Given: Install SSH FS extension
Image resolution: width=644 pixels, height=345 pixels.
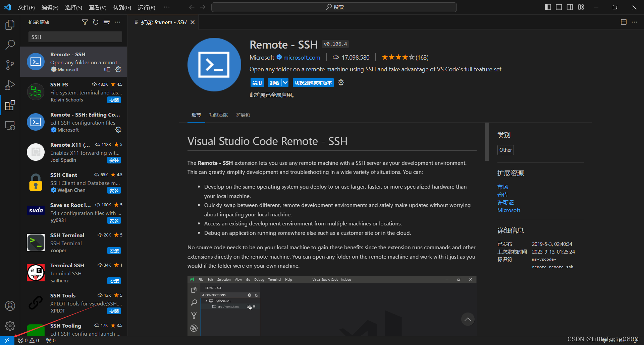Looking at the screenshot, I should (114, 100).
